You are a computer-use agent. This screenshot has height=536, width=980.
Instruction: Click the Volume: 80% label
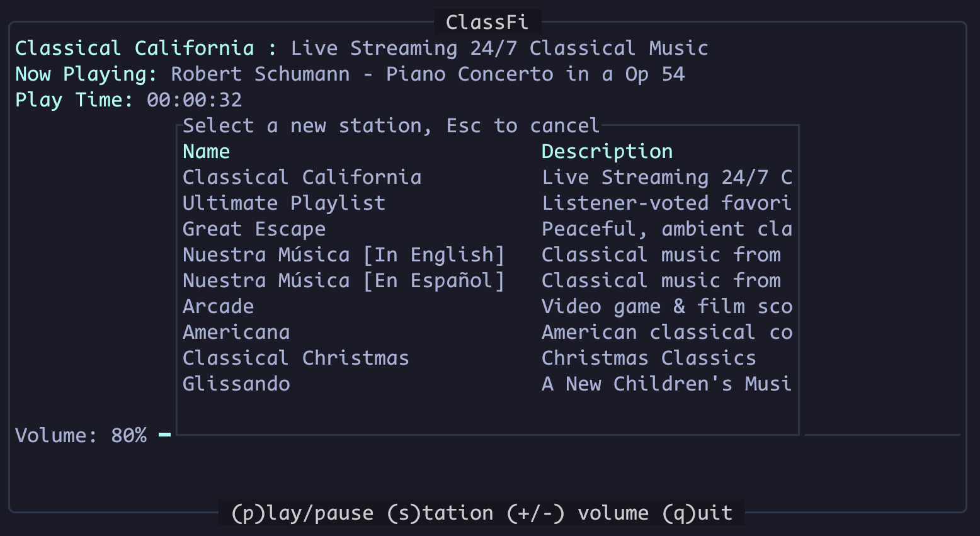tap(81, 436)
